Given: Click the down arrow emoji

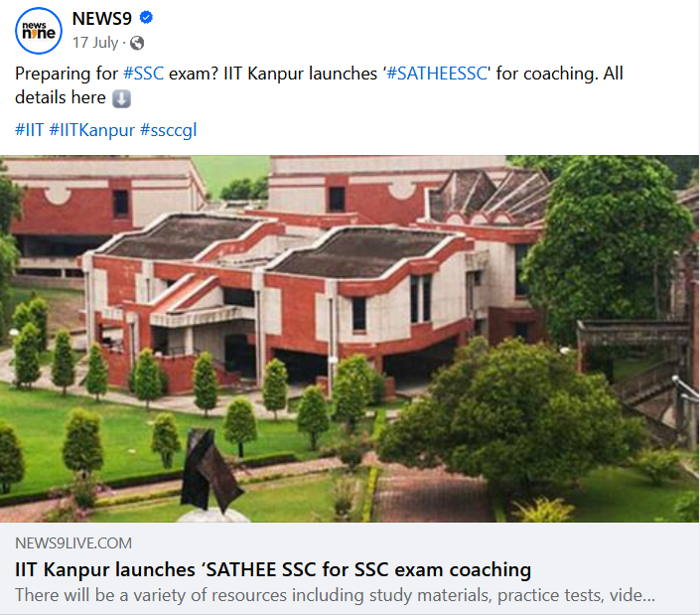Looking at the screenshot, I should (121, 98).
